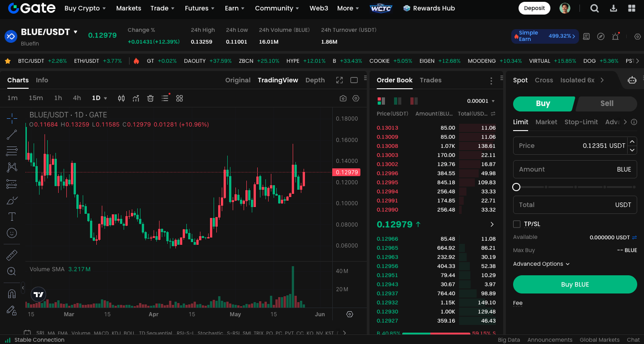This screenshot has width=644, height=344.
Task: Switch to the Info tab
Action: (x=42, y=80)
